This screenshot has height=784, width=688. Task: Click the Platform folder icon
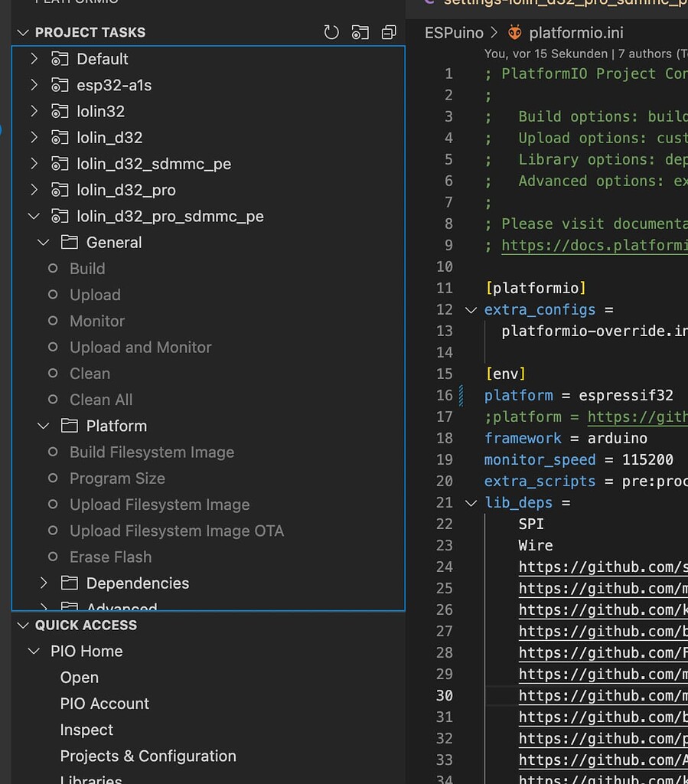[x=70, y=426]
